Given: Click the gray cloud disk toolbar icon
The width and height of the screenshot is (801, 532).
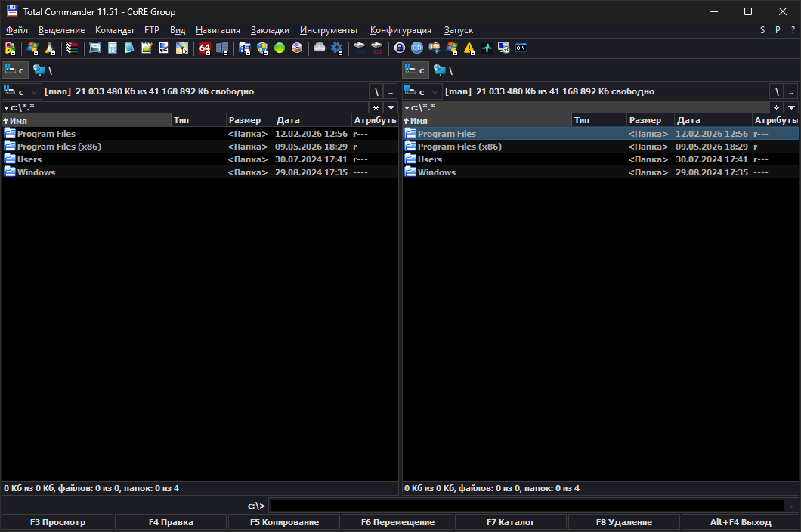Looking at the screenshot, I should [320, 48].
